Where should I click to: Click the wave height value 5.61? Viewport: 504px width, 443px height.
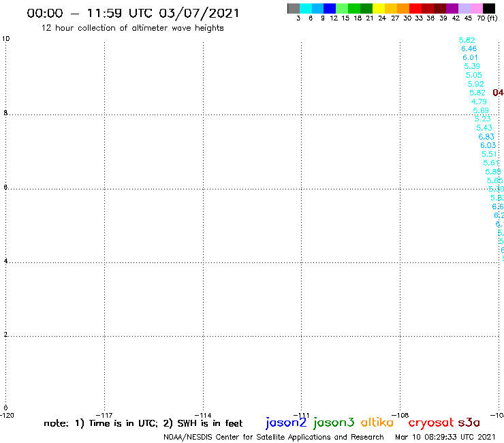(491, 163)
